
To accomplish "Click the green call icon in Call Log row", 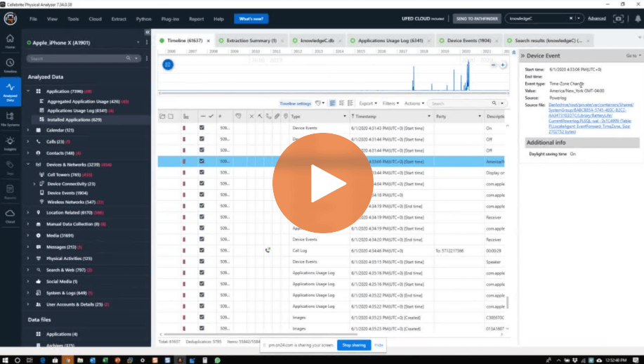I will [x=268, y=250].
